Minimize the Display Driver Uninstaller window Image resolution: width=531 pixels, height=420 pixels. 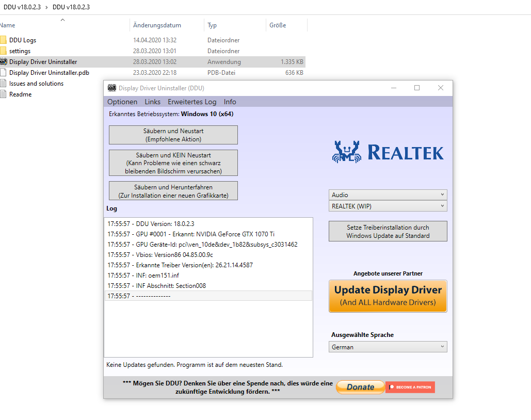[x=394, y=88]
